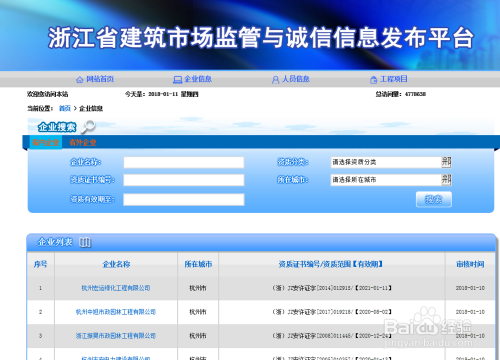Screen dimensions: 500x360
Task: Select the certificate number cell in row 1
Action: (332, 288)
